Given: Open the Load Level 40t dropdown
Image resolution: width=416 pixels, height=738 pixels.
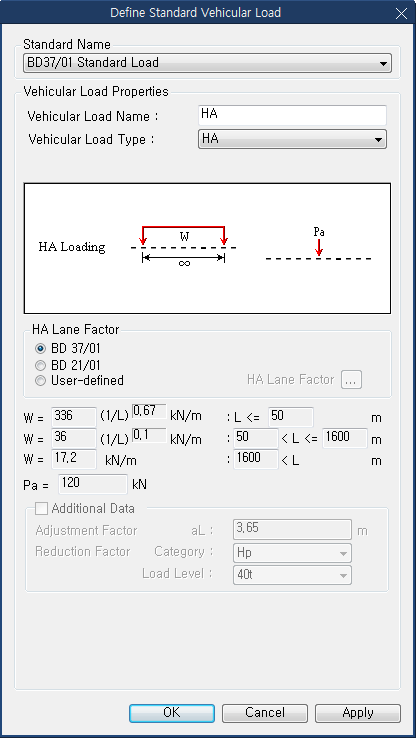Looking at the screenshot, I should click(292, 575).
